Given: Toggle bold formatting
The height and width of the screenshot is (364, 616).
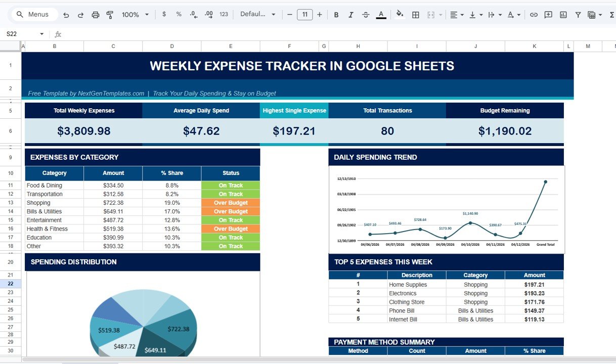Looking at the screenshot, I should click(336, 15).
